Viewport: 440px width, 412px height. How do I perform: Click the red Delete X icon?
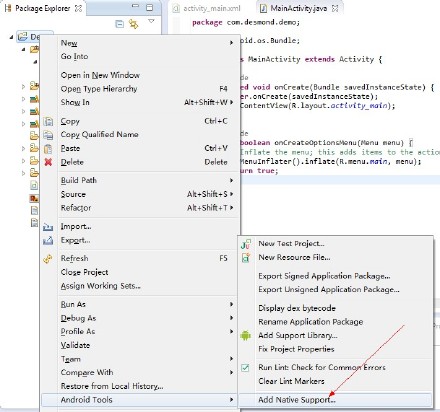(x=48, y=162)
